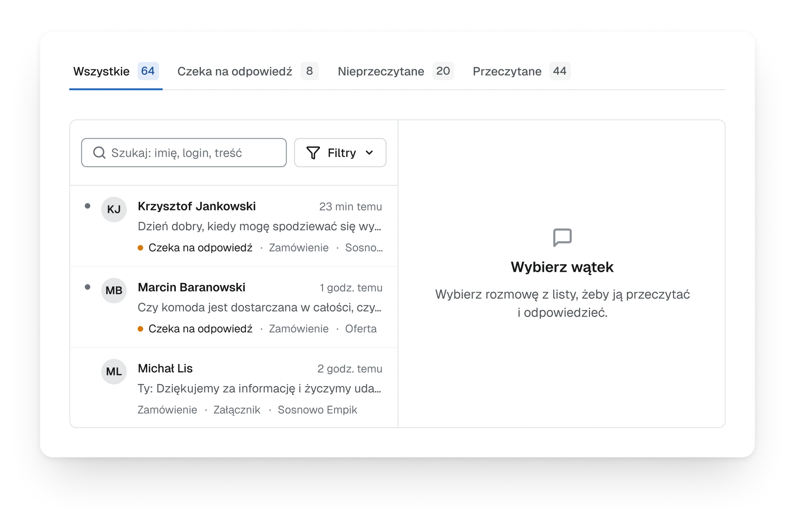The image size is (795, 532).
Task: Click the '2 godz. temu' timestamp
Action: [x=350, y=369]
